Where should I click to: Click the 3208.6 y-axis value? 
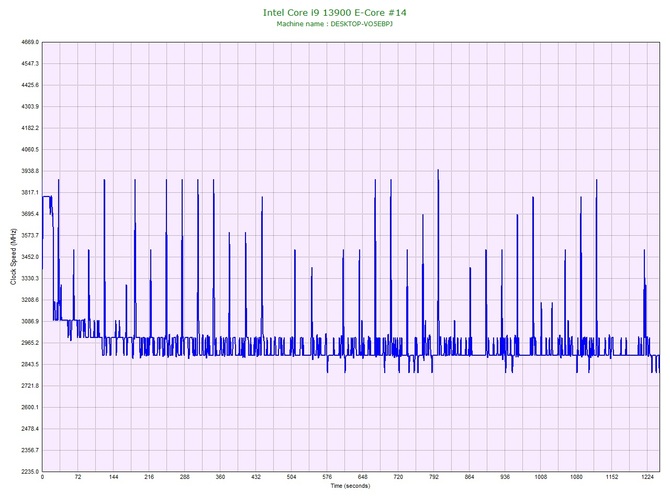point(30,300)
